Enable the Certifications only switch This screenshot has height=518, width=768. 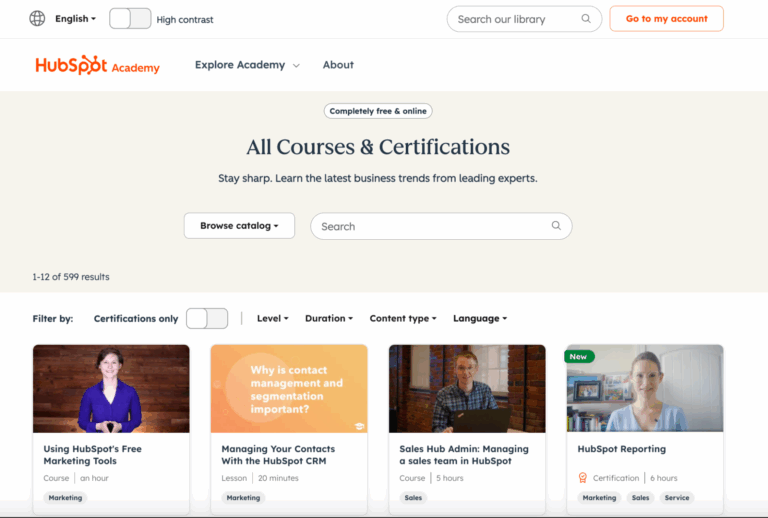[207, 318]
